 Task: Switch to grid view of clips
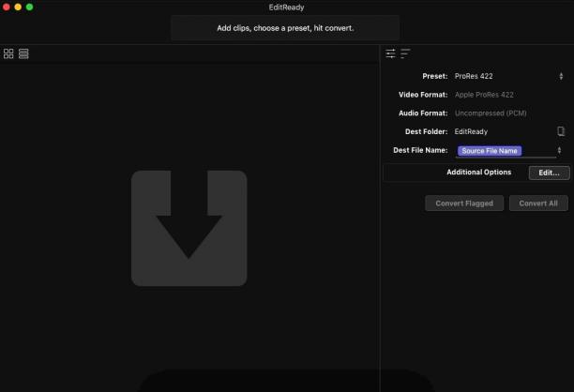coord(8,53)
